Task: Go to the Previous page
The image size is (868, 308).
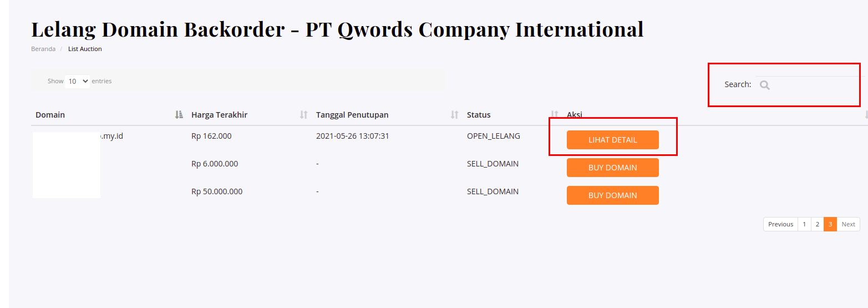Action: [780, 224]
